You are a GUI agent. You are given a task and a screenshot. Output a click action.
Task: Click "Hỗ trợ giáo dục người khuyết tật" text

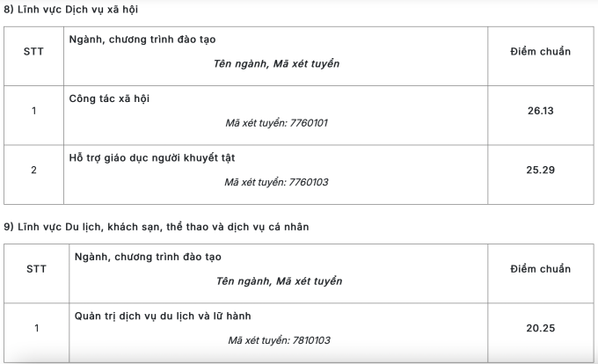pyautogui.click(x=152, y=157)
